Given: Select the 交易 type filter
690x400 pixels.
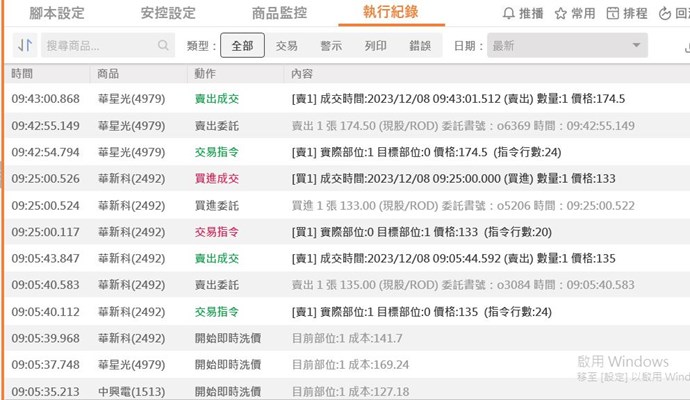Looking at the screenshot, I should [287, 46].
